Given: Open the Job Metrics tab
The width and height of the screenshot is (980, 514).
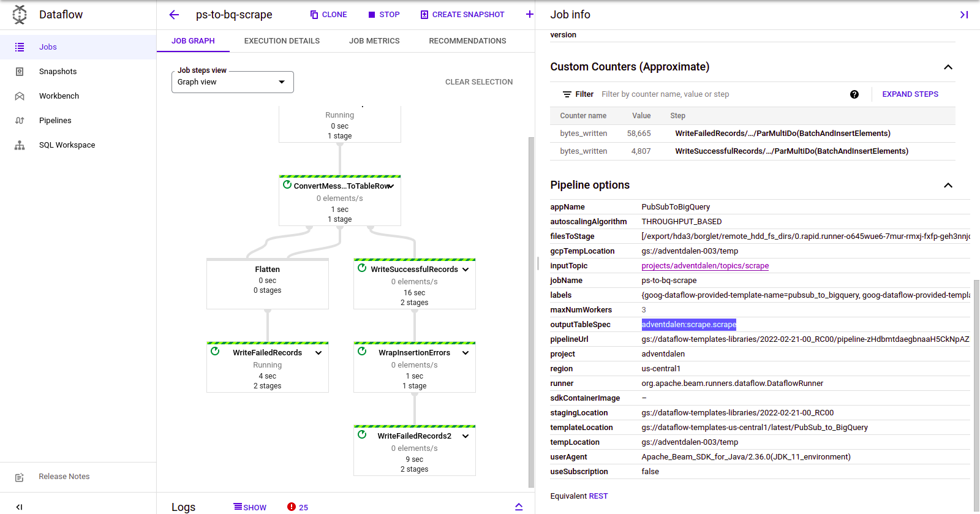Looking at the screenshot, I should tap(374, 41).
